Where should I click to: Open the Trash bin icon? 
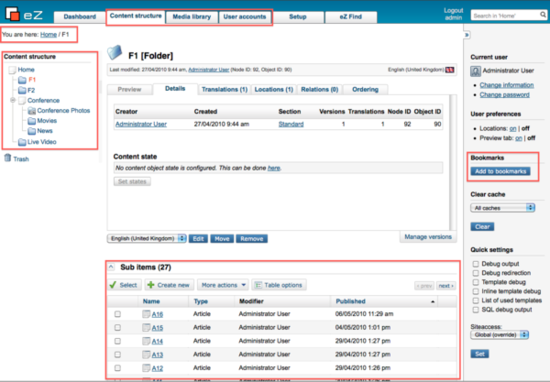(7, 158)
